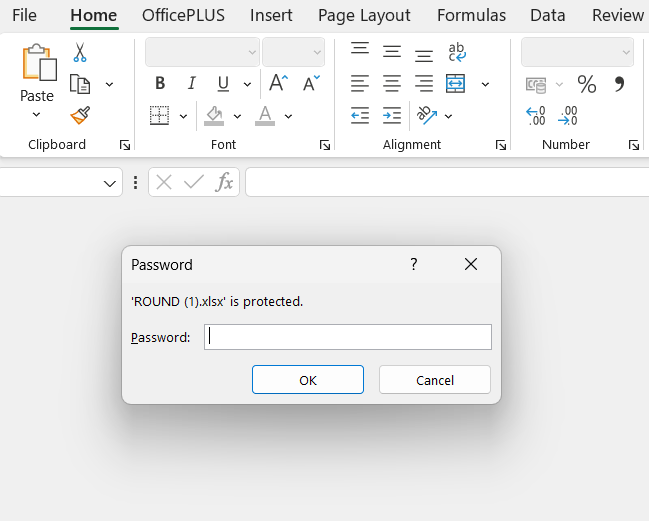This screenshot has height=521, width=649.
Task: Toggle Underline formatting
Action: point(223,84)
